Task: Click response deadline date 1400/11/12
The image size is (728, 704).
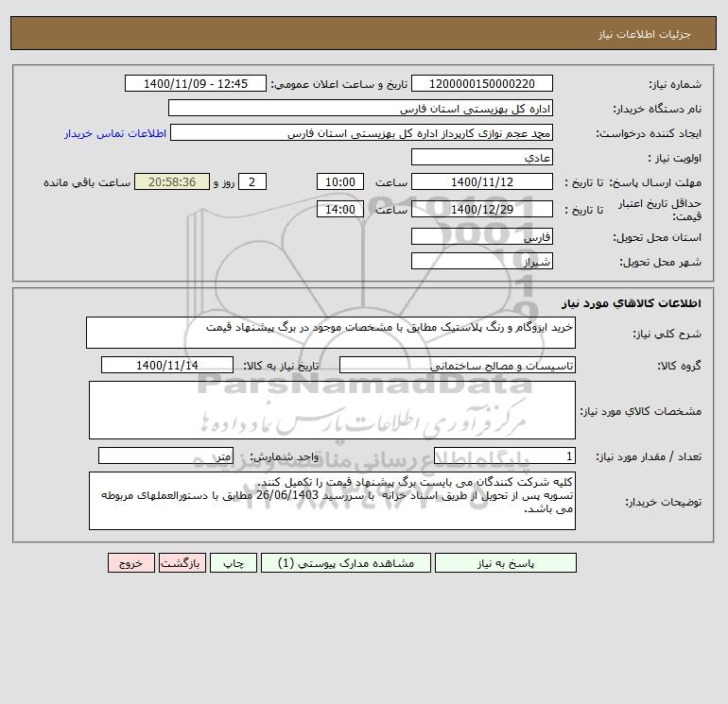Action: tap(482, 182)
